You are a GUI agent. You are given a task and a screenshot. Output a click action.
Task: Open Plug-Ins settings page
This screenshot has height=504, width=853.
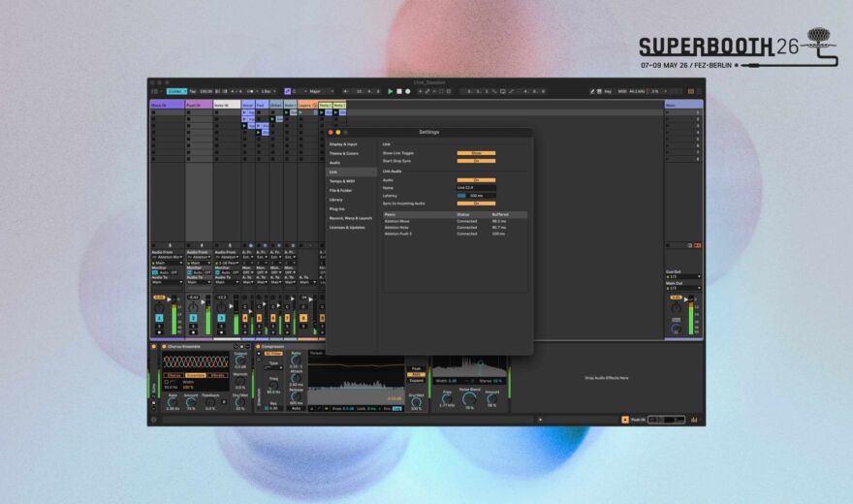tap(336, 208)
